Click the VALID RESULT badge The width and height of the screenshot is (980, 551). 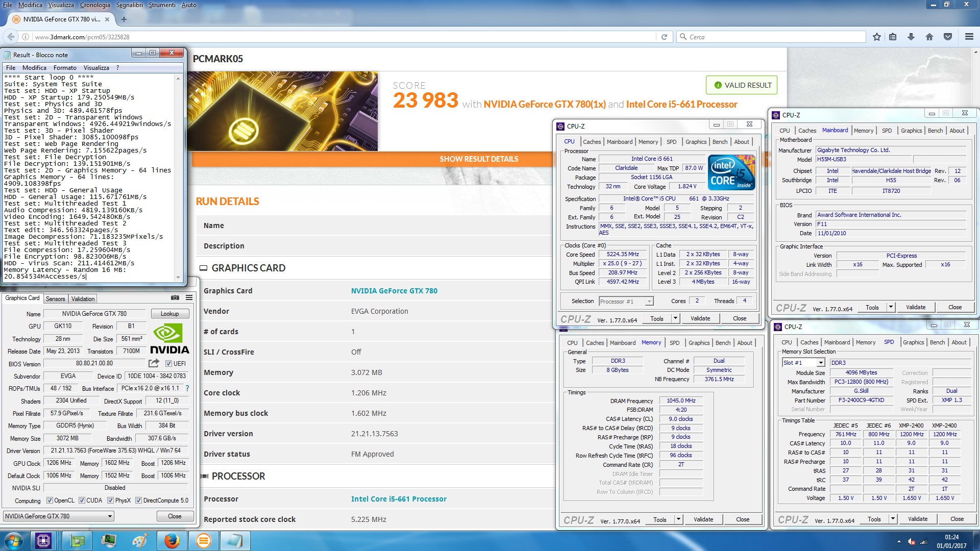(x=742, y=85)
